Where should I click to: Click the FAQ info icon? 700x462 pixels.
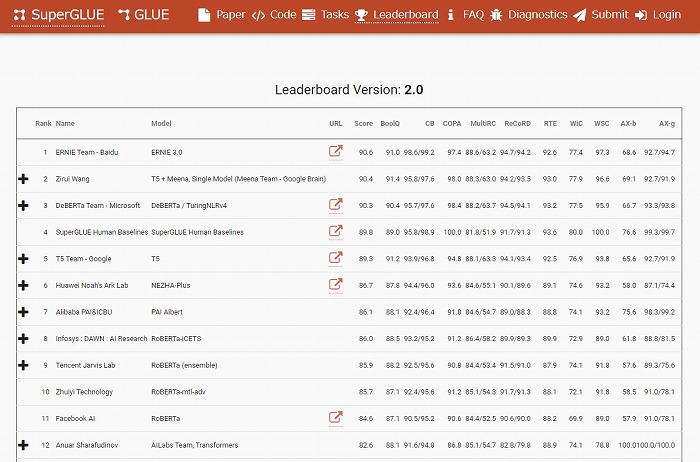[450, 15]
